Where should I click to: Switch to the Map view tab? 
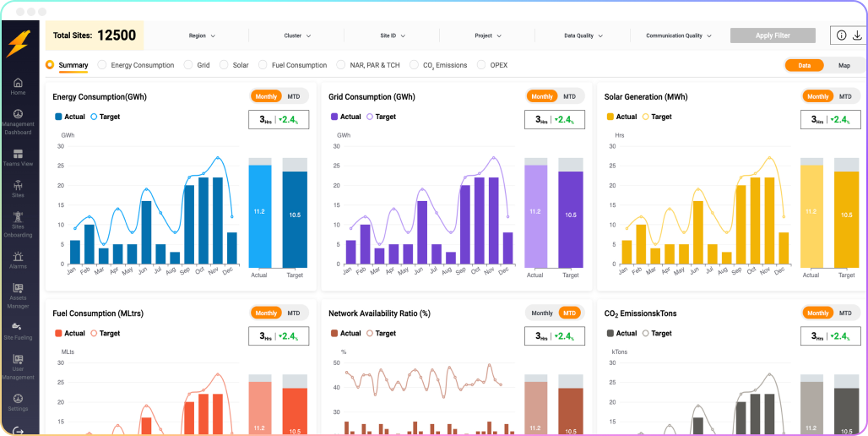point(844,65)
